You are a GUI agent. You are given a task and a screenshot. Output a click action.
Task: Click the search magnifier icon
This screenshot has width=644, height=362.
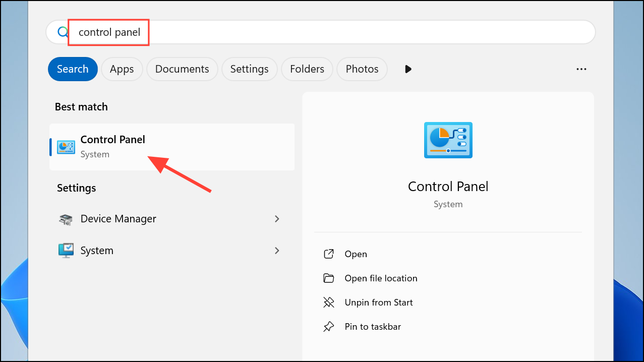coord(63,32)
